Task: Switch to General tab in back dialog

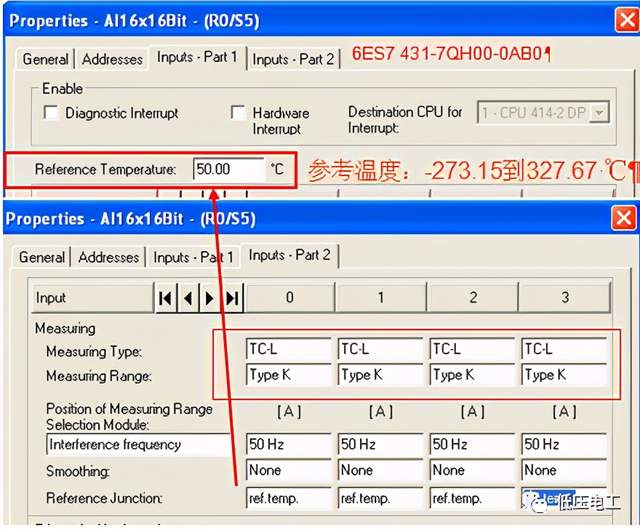Action: click(x=46, y=59)
